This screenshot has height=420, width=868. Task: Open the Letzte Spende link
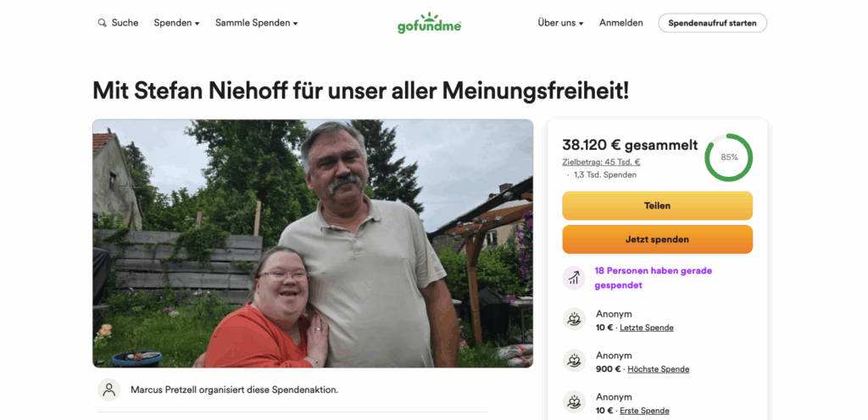647,328
